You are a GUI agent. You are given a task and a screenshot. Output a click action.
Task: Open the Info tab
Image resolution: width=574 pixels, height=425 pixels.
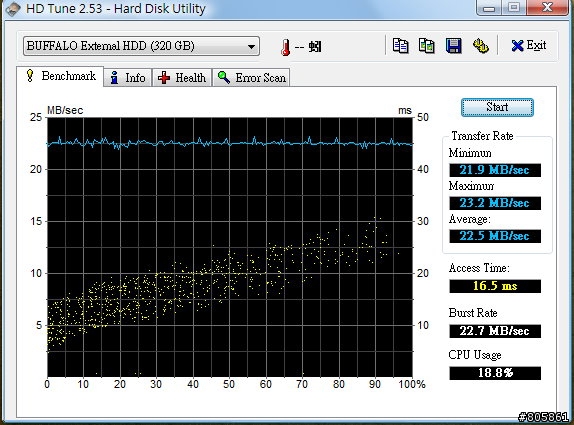coord(127,78)
